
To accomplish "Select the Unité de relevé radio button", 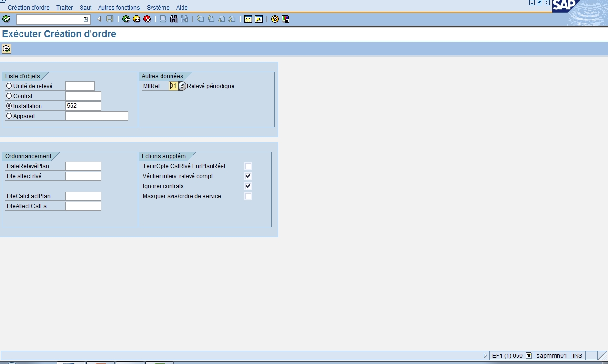I will (9, 86).
